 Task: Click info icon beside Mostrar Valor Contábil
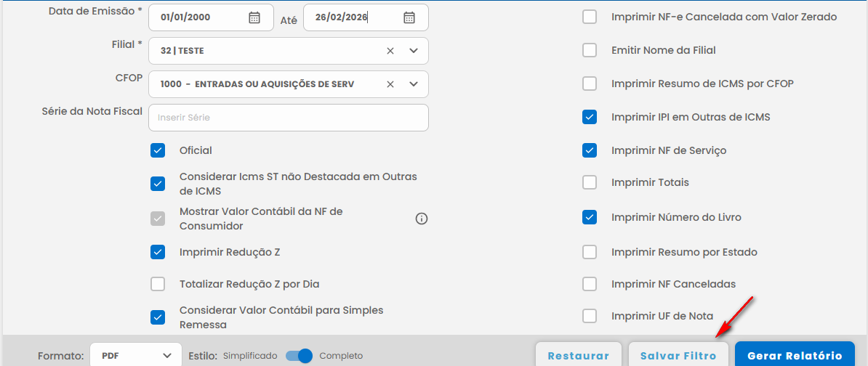421,219
